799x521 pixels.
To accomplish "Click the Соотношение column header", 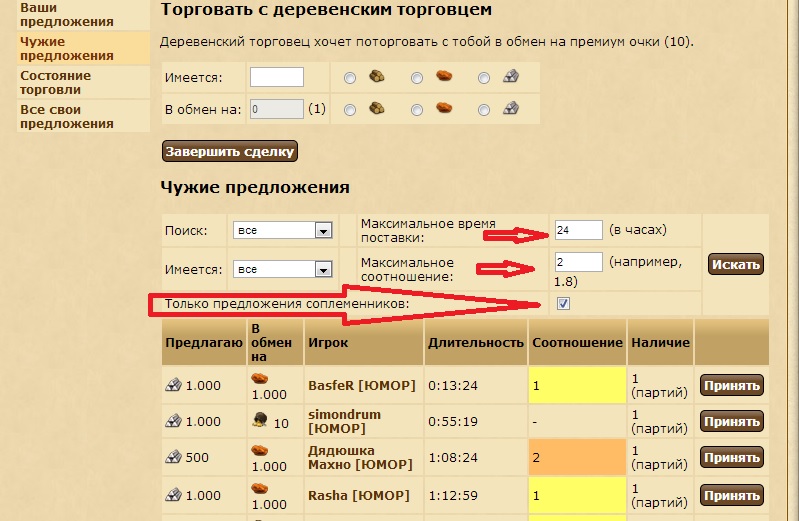I will coord(577,343).
